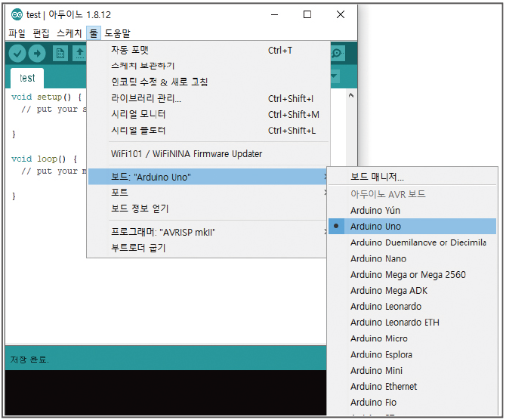Expand the 포트 submenu

pyautogui.click(x=208, y=193)
